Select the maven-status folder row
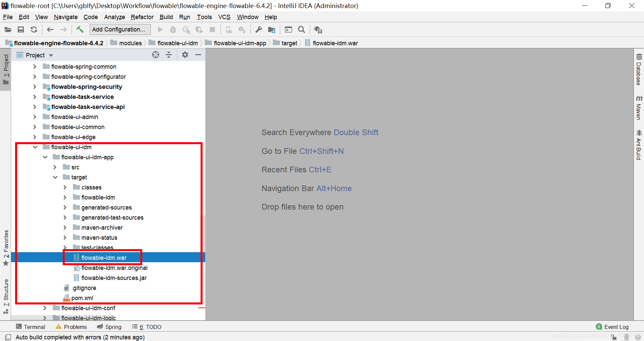644x341 pixels. (x=108, y=238)
